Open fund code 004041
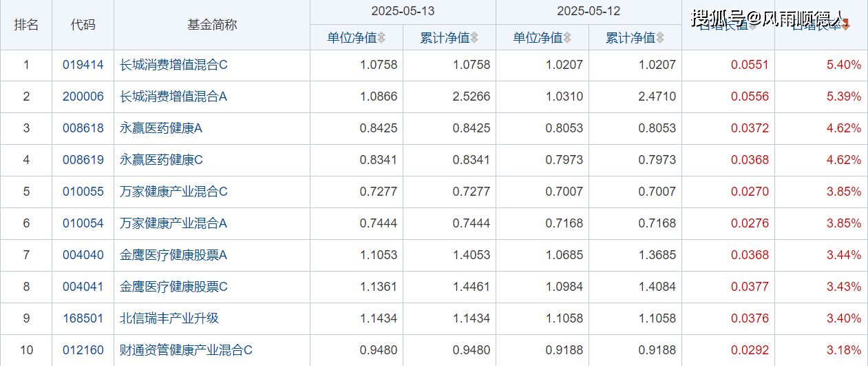 pos(83,287)
